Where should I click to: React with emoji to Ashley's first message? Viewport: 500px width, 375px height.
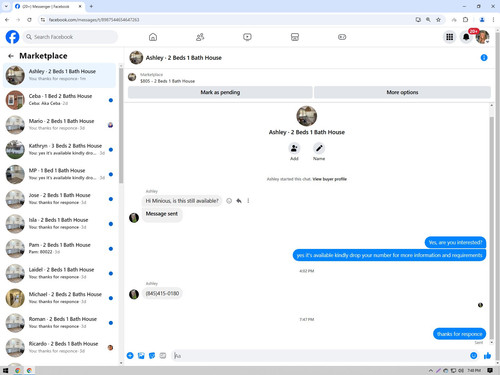[x=229, y=201]
